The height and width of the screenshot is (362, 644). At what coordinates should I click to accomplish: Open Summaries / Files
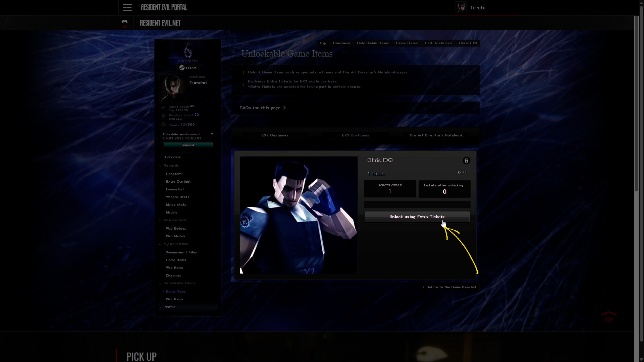[x=181, y=252]
